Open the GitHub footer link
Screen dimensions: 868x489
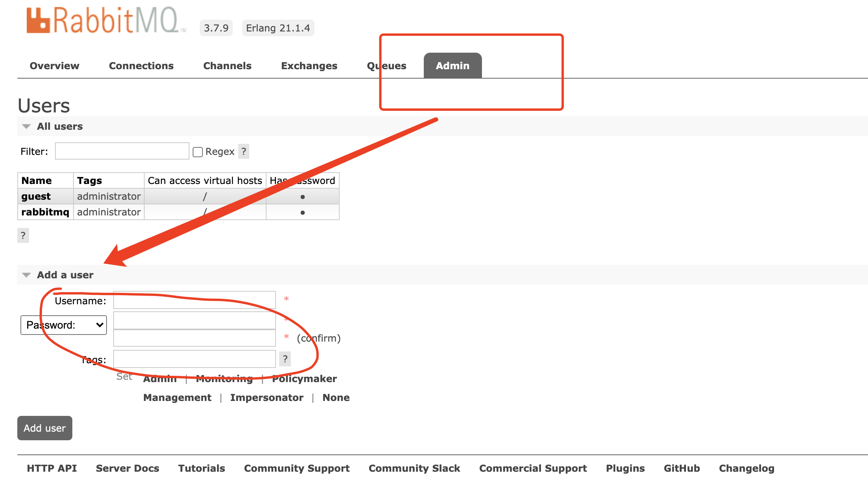pyautogui.click(x=682, y=468)
